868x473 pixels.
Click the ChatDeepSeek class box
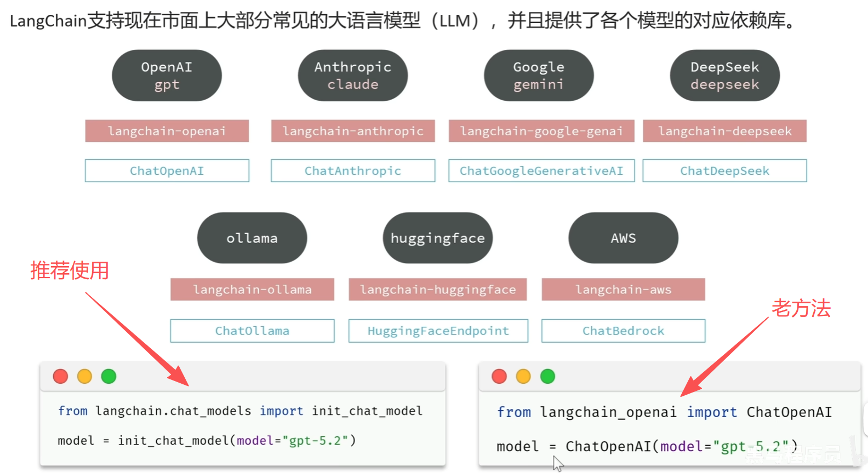725,171
